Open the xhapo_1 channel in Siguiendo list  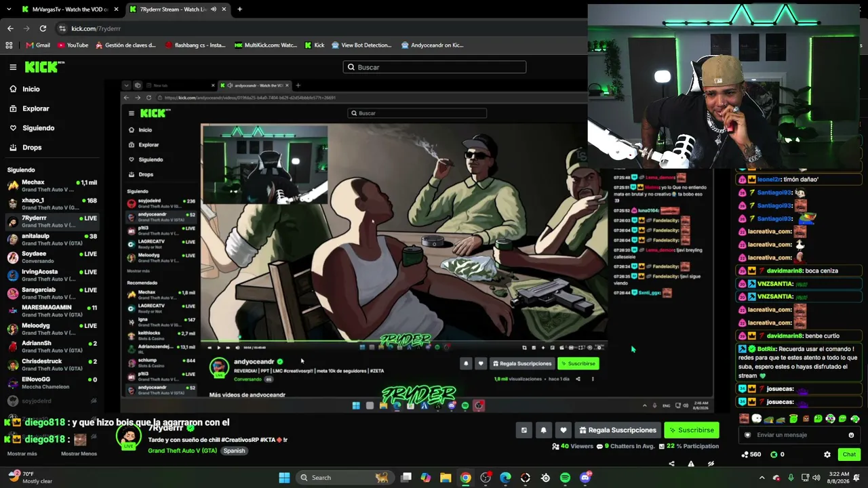(52, 204)
